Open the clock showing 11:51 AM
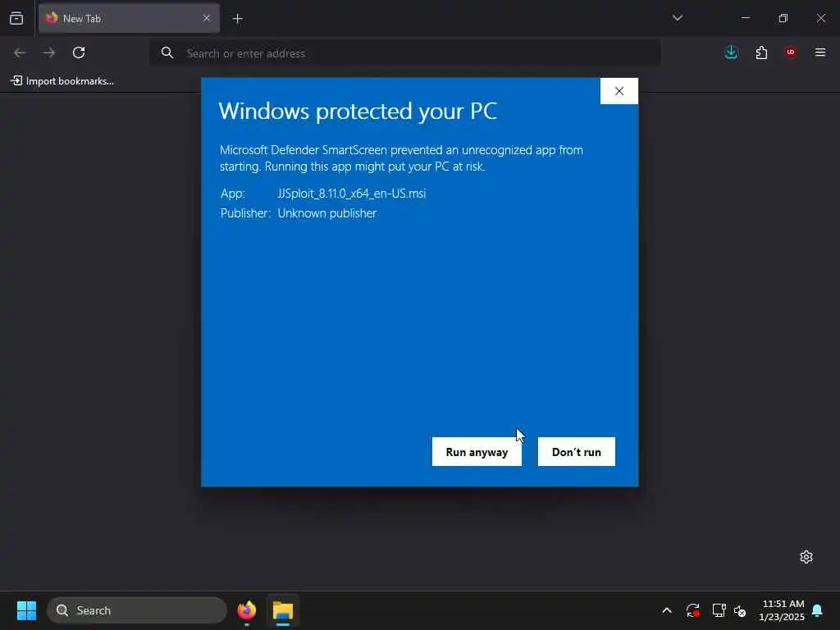 click(x=782, y=610)
